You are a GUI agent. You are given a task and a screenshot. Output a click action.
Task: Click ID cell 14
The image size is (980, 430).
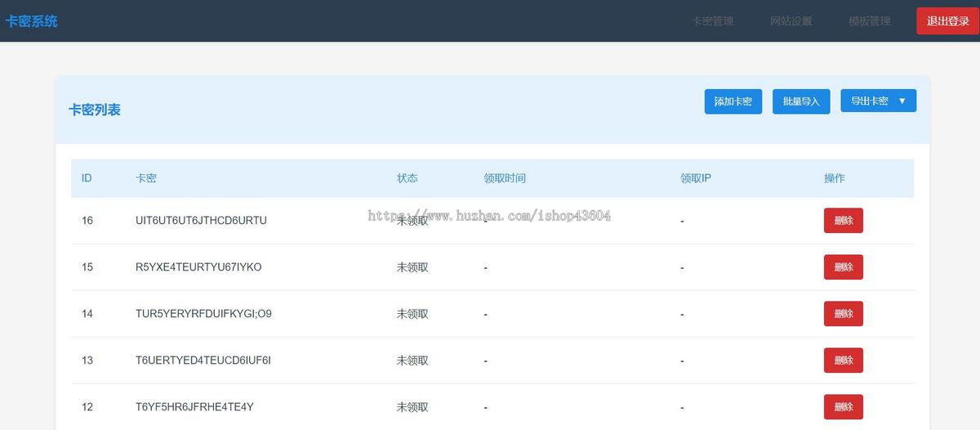click(x=87, y=314)
